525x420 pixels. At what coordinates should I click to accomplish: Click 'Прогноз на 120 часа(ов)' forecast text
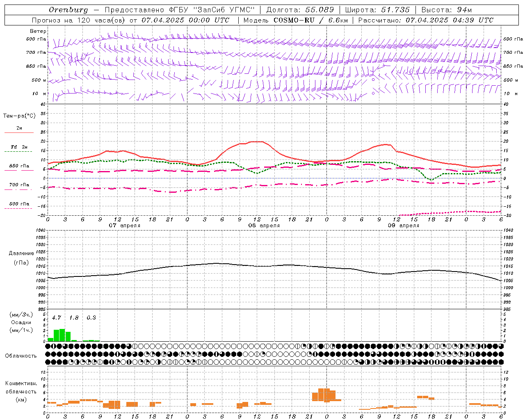coord(79,20)
